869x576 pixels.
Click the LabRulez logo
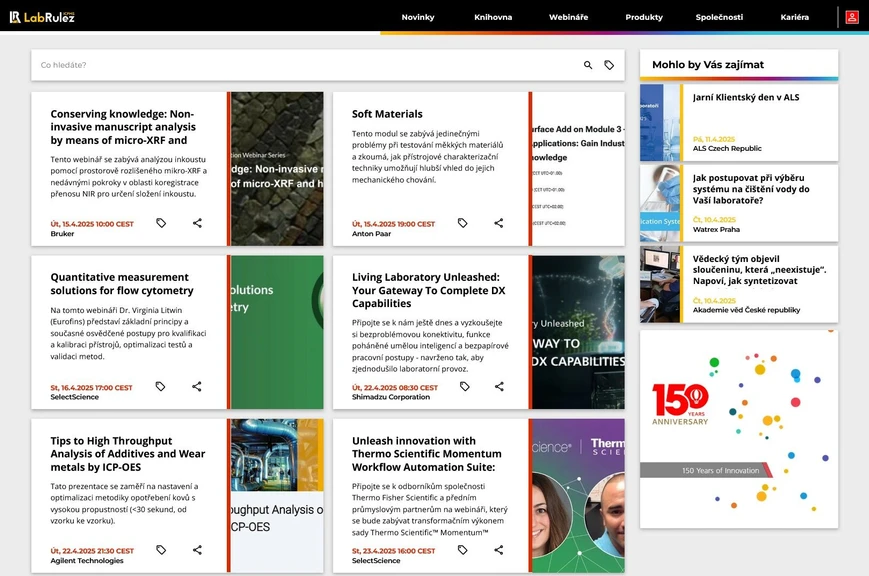(x=42, y=17)
